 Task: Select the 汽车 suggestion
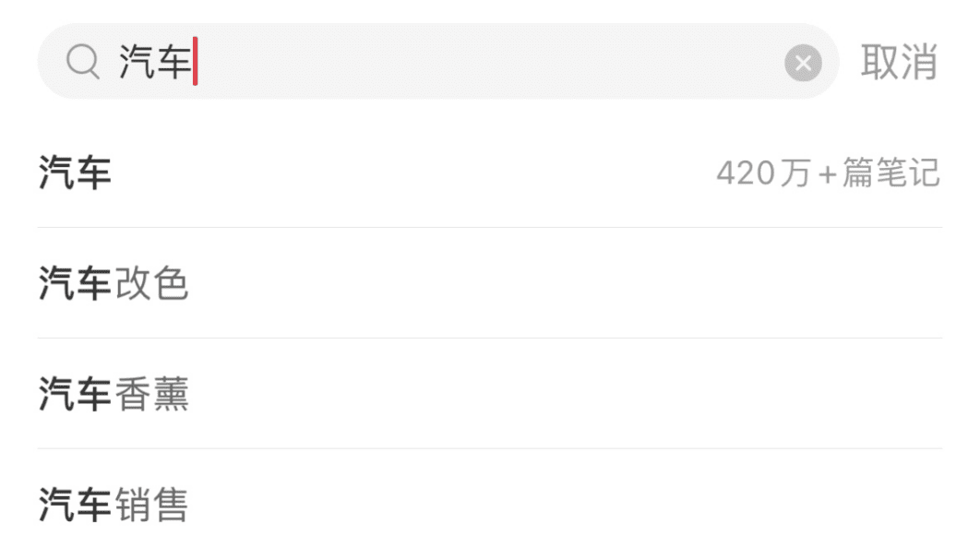coord(490,172)
